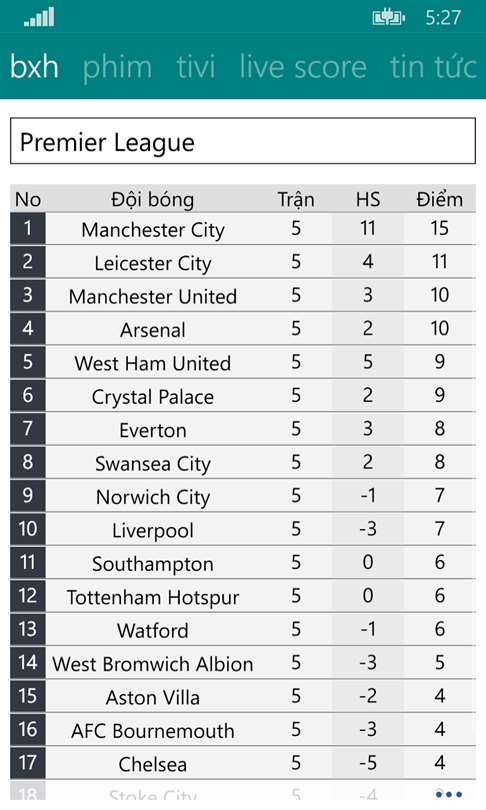Screen dimensions: 486x810
Task: Select the bxh tab
Action: pyautogui.click(x=34, y=67)
